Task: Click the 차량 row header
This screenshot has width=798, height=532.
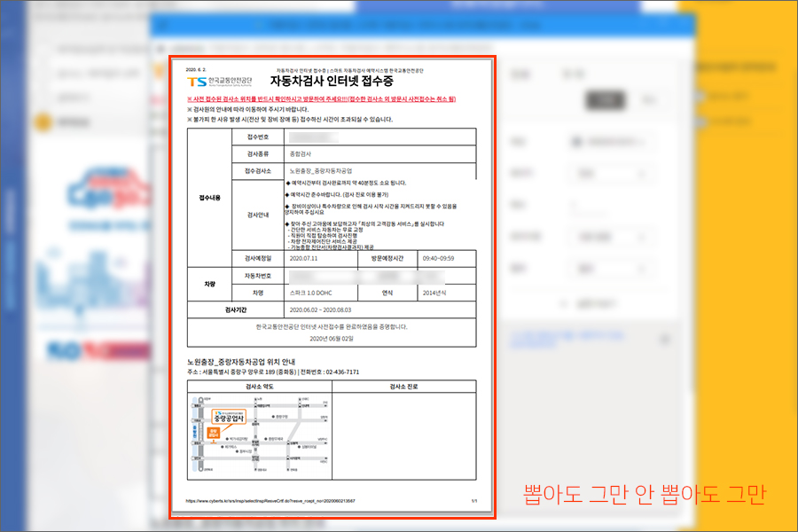Action: (x=209, y=284)
